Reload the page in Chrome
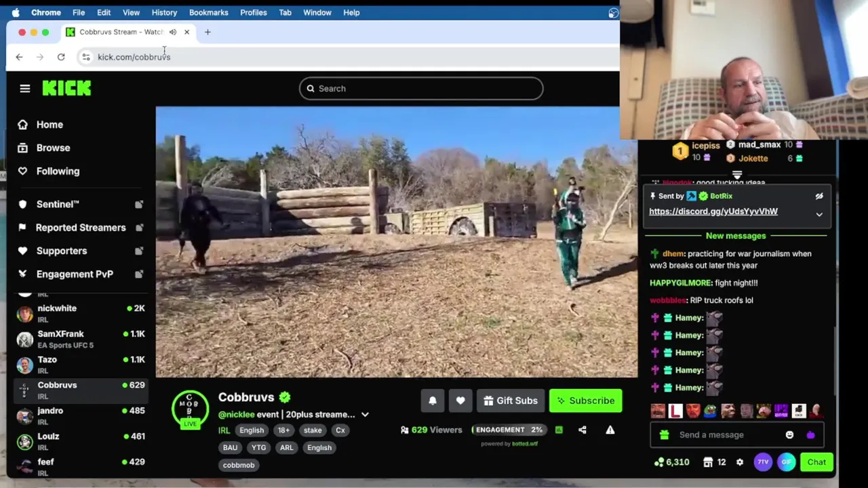This screenshot has height=488, width=868. pos(61,57)
